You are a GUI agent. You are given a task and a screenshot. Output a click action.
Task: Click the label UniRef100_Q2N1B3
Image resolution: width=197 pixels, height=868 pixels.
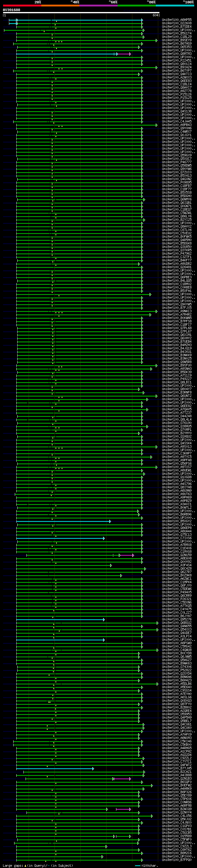(177, 778)
